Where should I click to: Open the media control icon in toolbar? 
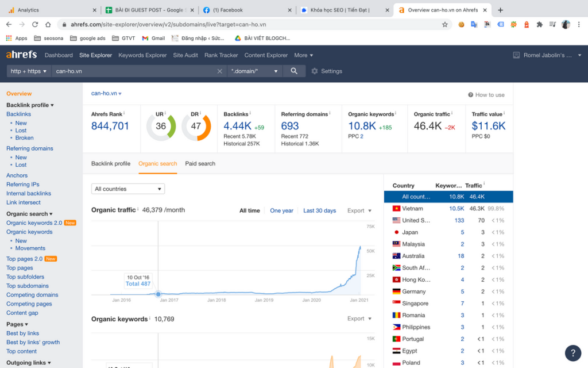552,24
